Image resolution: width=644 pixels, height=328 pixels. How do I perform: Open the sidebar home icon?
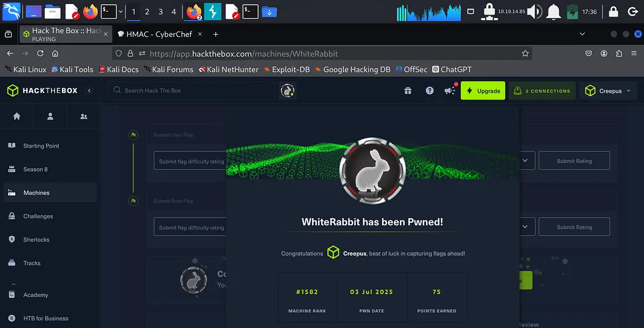click(x=17, y=116)
